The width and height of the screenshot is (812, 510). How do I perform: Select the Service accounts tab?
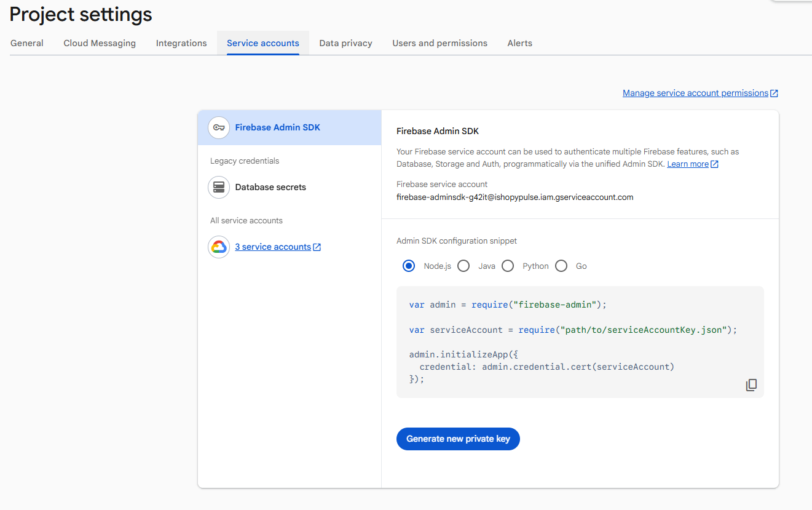coord(263,43)
